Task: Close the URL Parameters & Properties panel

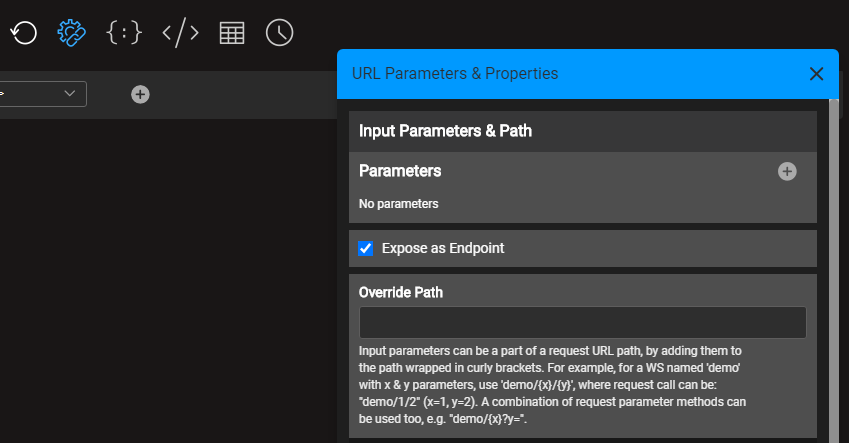Action: click(x=816, y=74)
